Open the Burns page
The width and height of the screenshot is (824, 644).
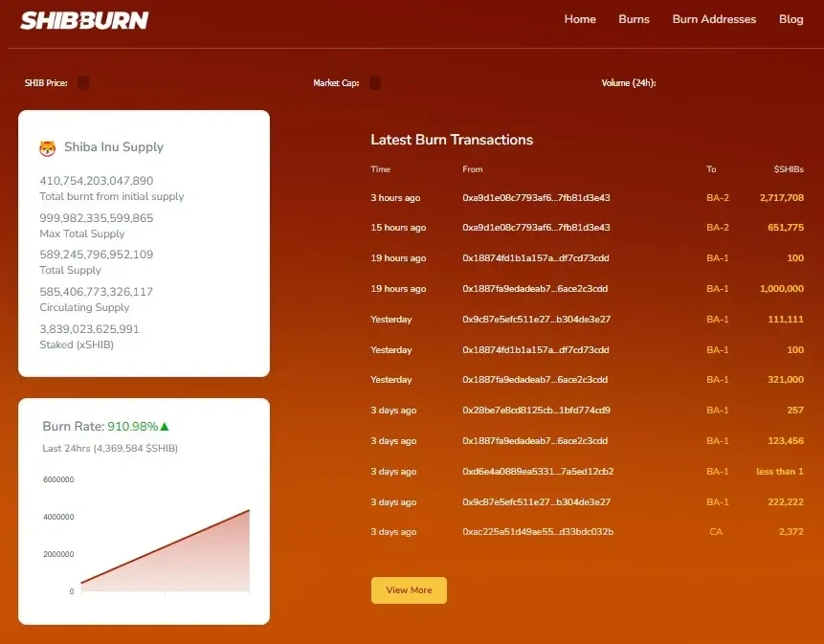(634, 19)
